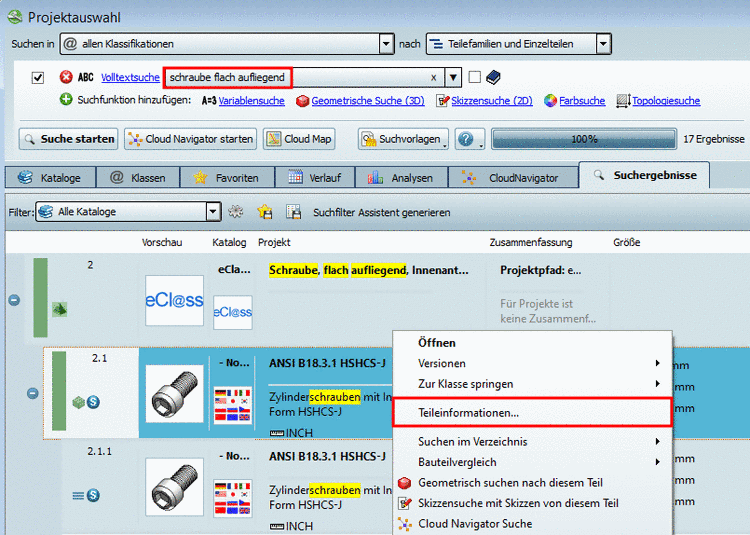Click the country flags icon in row 2.1.1
The width and height of the screenshot is (750, 535).
tap(232, 498)
